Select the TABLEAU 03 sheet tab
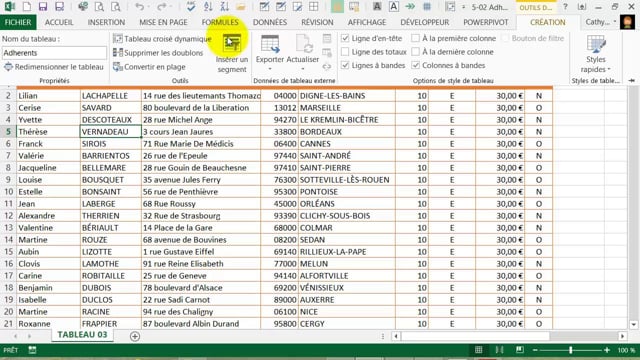This screenshot has width=640, height=360. pos(82,335)
